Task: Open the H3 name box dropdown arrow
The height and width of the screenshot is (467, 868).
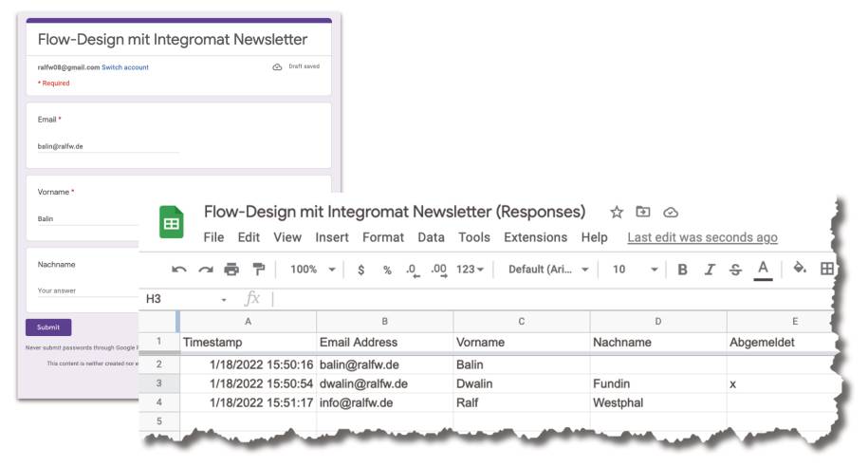Action: click(224, 300)
